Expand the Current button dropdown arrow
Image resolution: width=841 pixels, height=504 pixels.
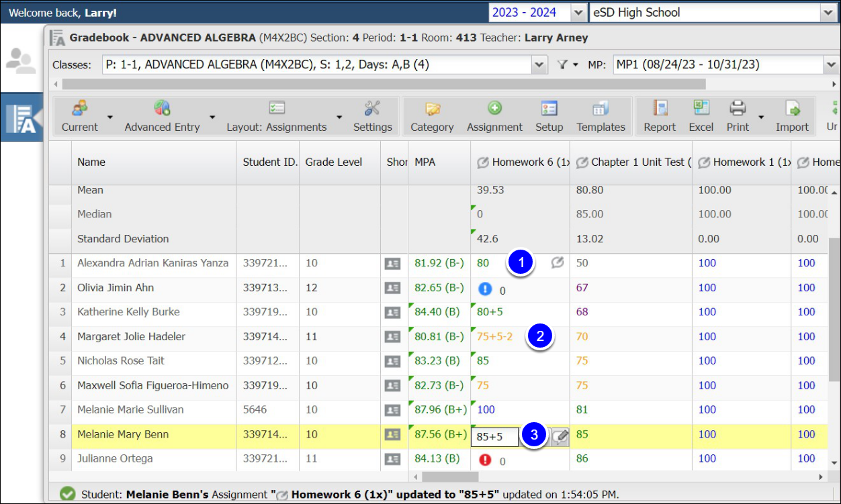click(x=110, y=117)
